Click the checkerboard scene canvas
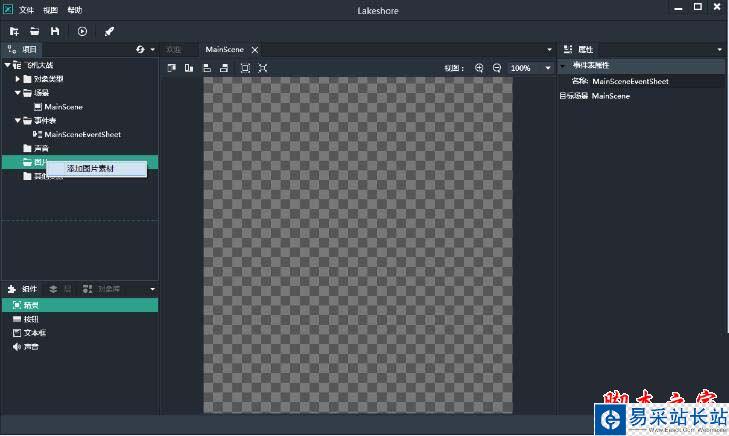729x436 pixels. tap(358, 245)
